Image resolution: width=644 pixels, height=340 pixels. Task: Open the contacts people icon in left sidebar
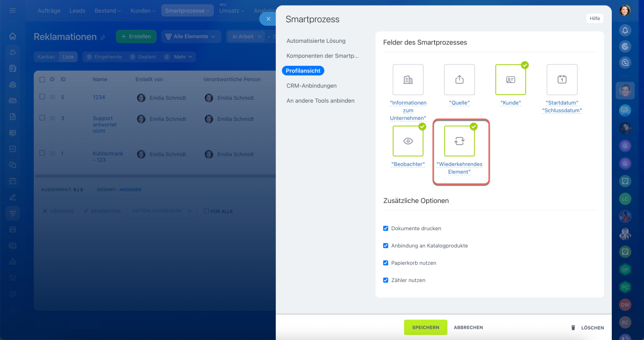click(13, 84)
